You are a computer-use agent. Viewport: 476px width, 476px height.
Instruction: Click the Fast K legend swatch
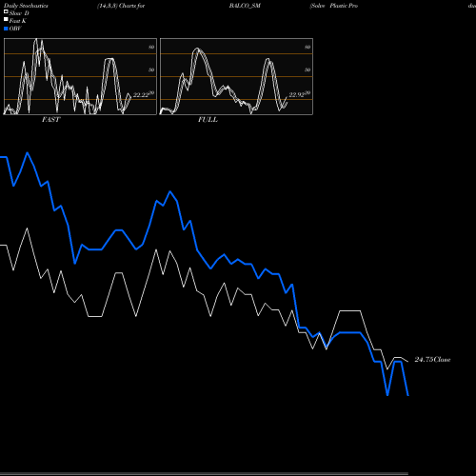(x=6, y=20)
